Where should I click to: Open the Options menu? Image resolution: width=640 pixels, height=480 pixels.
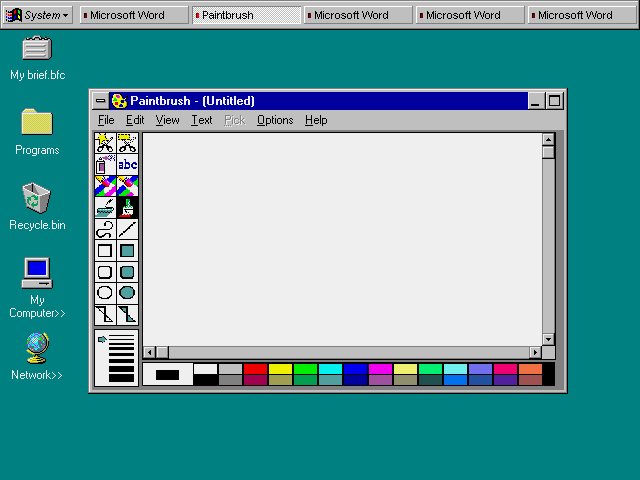275,120
